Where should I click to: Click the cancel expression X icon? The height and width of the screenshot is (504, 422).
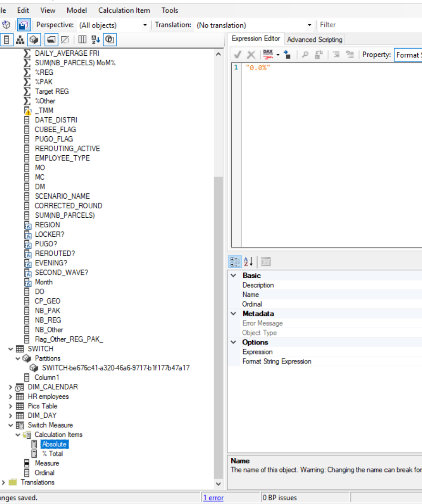coord(251,55)
